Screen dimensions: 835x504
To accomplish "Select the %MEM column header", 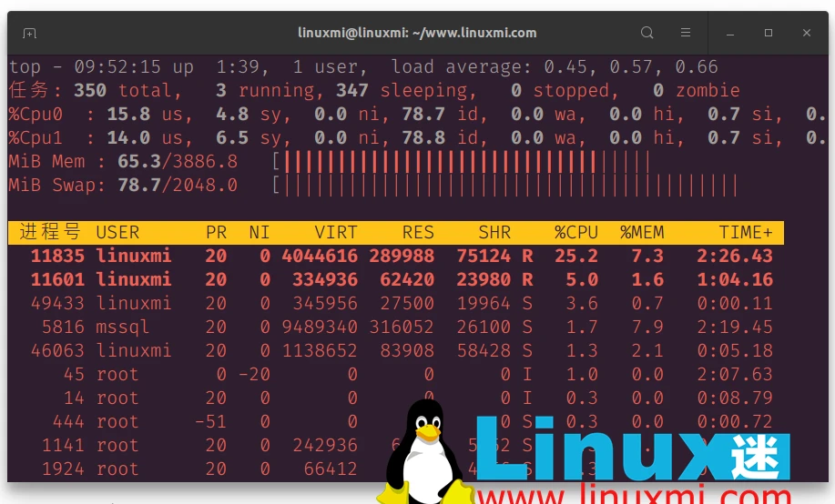I will pyautogui.click(x=642, y=233).
